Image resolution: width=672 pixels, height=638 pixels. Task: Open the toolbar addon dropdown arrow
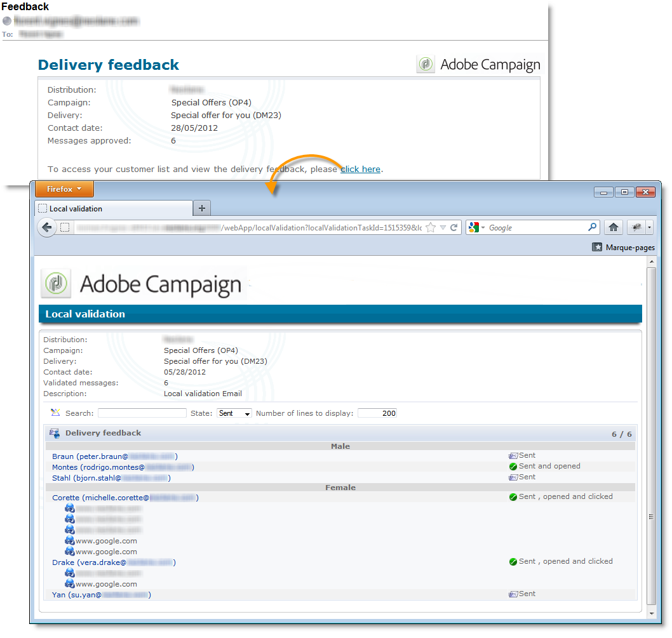(650, 227)
